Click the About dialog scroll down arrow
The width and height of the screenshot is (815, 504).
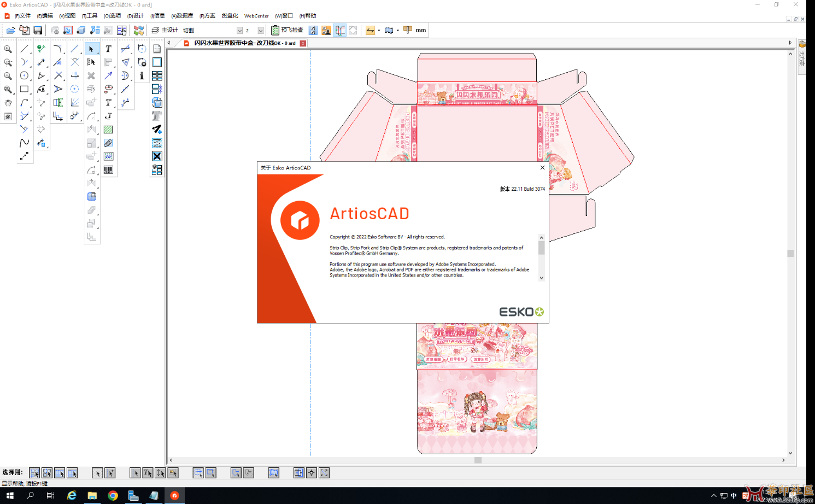pyautogui.click(x=541, y=278)
